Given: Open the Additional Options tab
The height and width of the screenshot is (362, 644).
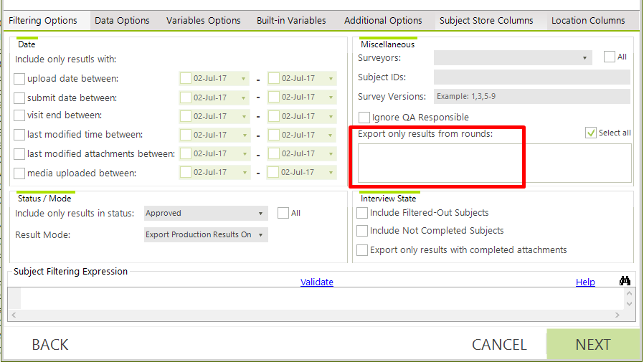Looking at the screenshot, I should [383, 21].
